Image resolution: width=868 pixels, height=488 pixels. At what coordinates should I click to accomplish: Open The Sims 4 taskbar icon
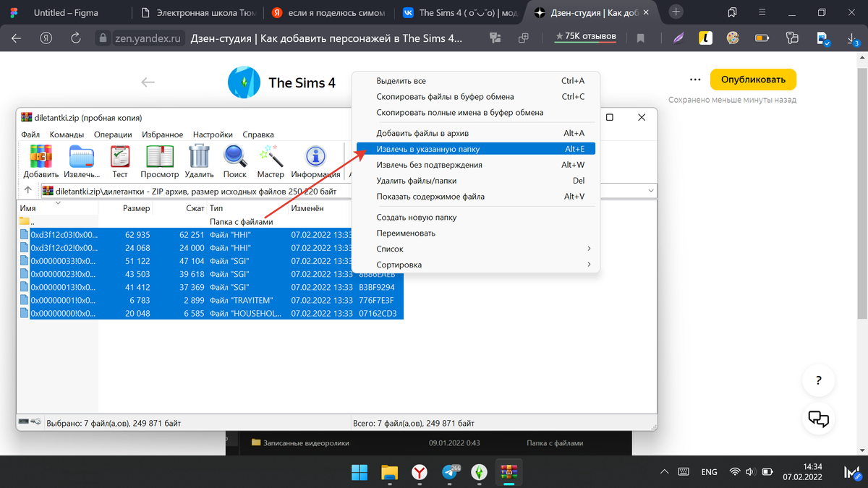point(478,472)
